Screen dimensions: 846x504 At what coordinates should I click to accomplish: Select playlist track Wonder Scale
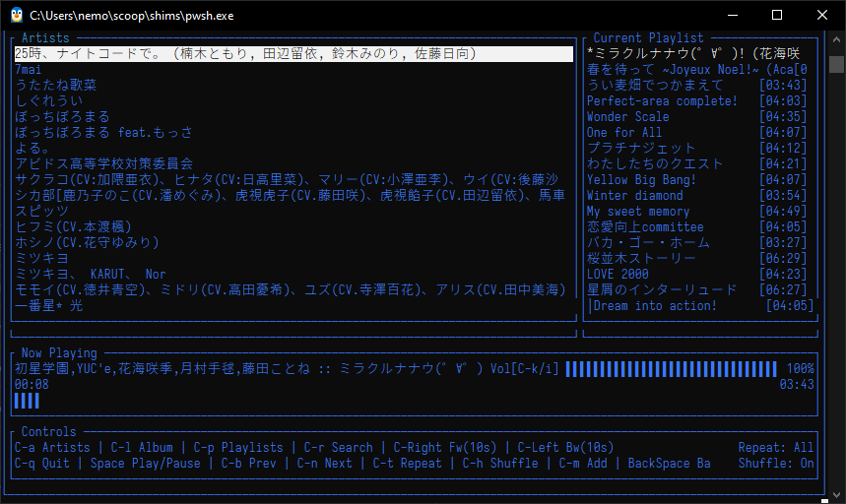click(697, 117)
